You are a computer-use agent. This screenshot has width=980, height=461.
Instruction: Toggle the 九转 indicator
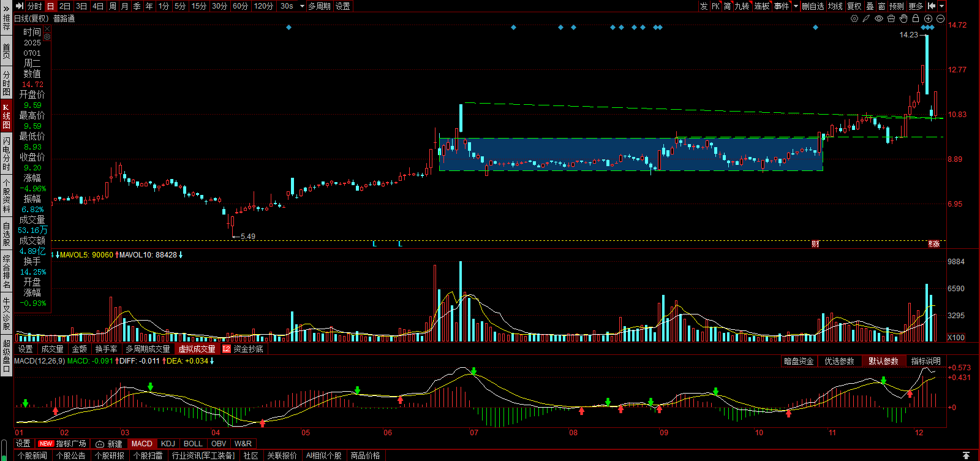742,6
